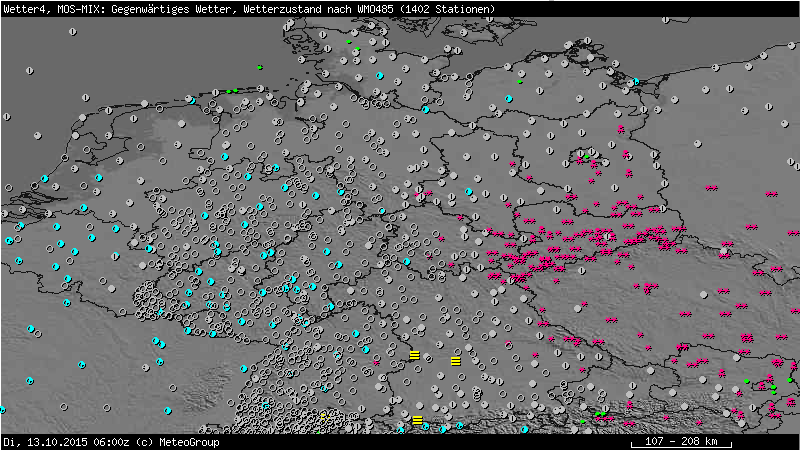Click the lone green dot in the North Sea
This screenshot has width=800, height=450.
pos(260,67)
